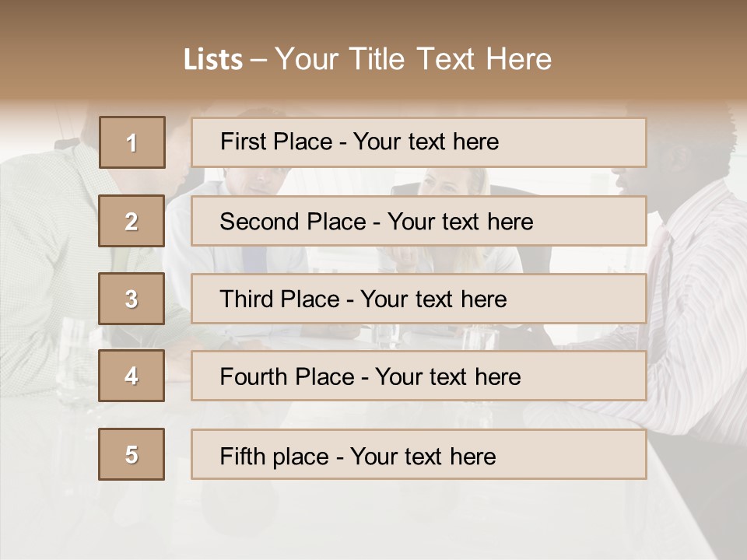Click the words Your text here in First Place
Image resolution: width=747 pixels, height=560 pixels.
coord(426,142)
